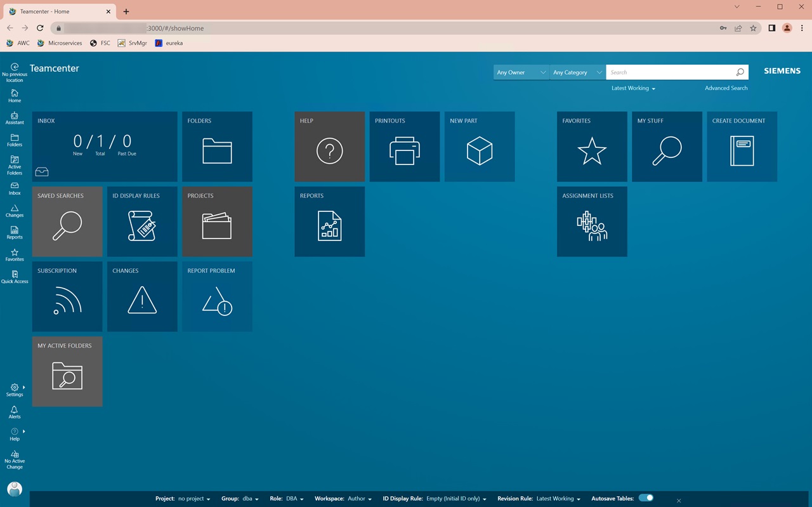Screen dimensions: 812x507
Task: Expand the Any Owner dropdown
Action: (521, 72)
